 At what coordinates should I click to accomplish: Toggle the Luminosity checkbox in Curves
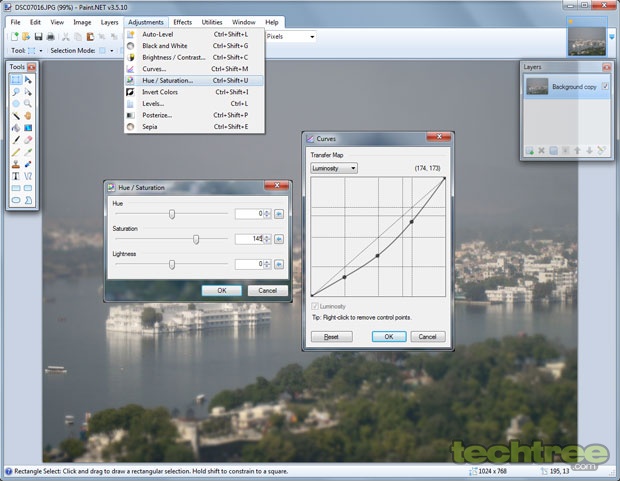coord(315,306)
